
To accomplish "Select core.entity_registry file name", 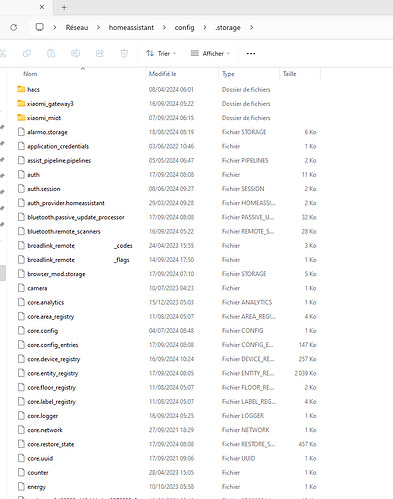I will pyautogui.click(x=53, y=373).
